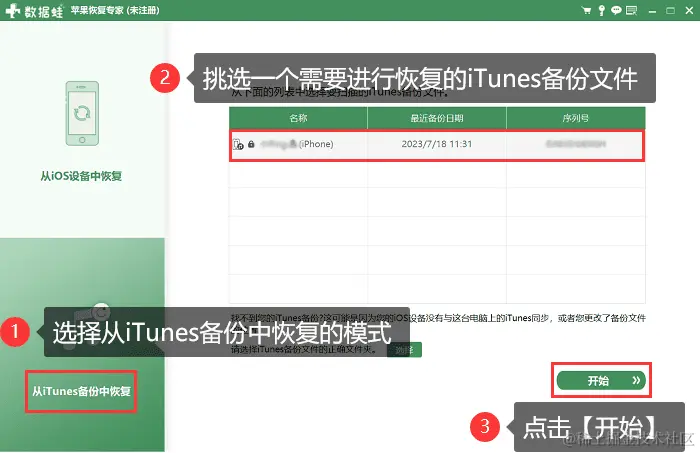The width and height of the screenshot is (700, 453).
Task: Click the 名称 column header
Action: click(x=298, y=118)
